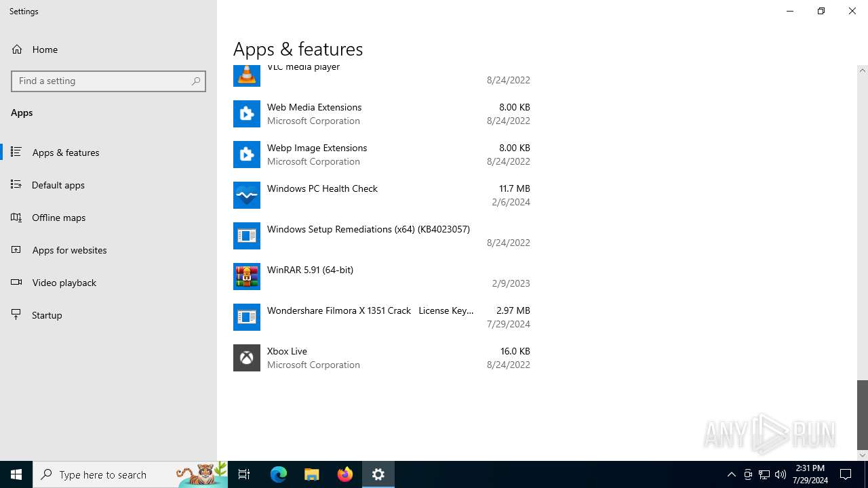Open the Action Center notifications
This screenshot has height=488, width=868.
[846, 474]
